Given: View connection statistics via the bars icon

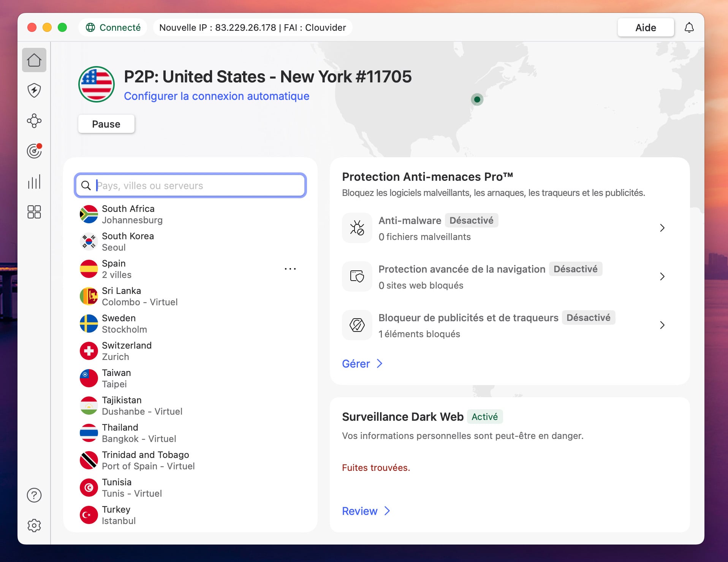Looking at the screenshot, I should coord(34,182).
